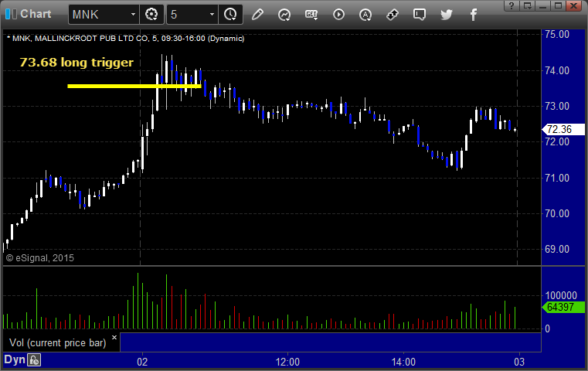Viewport: 588px width, 371px height.
Task: Click the 64397 volume value marker
Action: pos(563,307)
